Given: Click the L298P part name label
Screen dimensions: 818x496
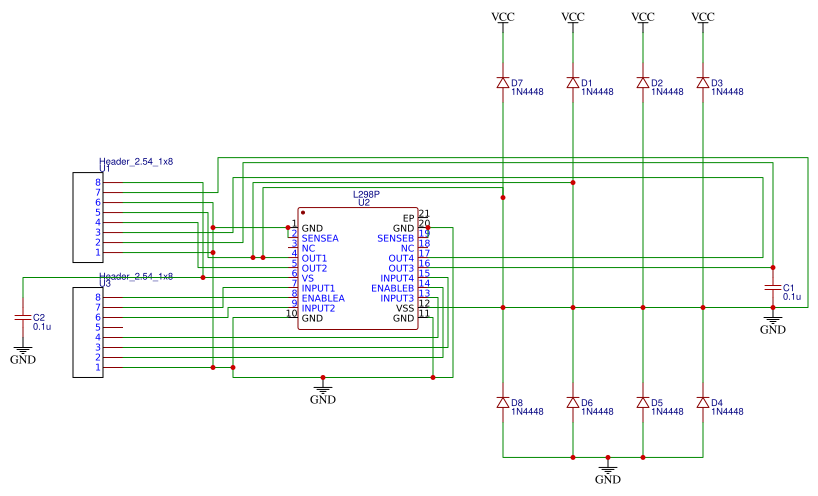Looking at the screenshot, I should pos(366,195).
